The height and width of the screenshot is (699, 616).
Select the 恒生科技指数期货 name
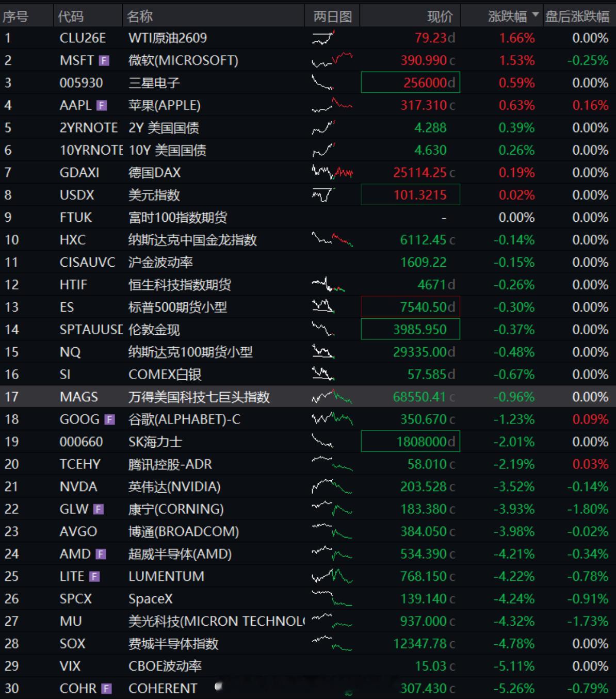pyautogui.click(x=180, y=285)
